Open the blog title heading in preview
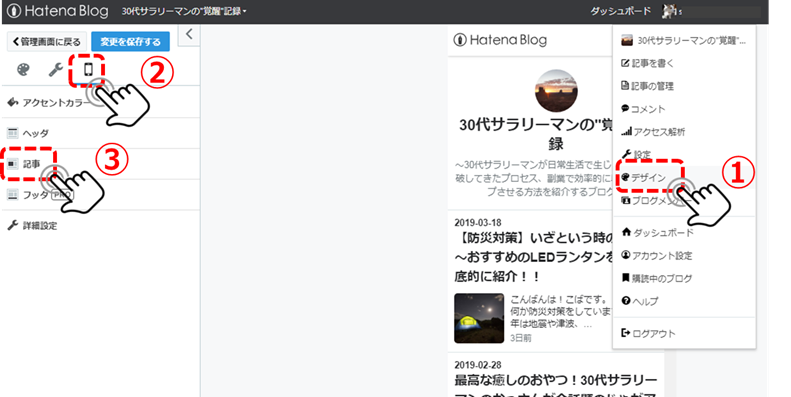Viewport: 791px width, 397px height. 536,134
